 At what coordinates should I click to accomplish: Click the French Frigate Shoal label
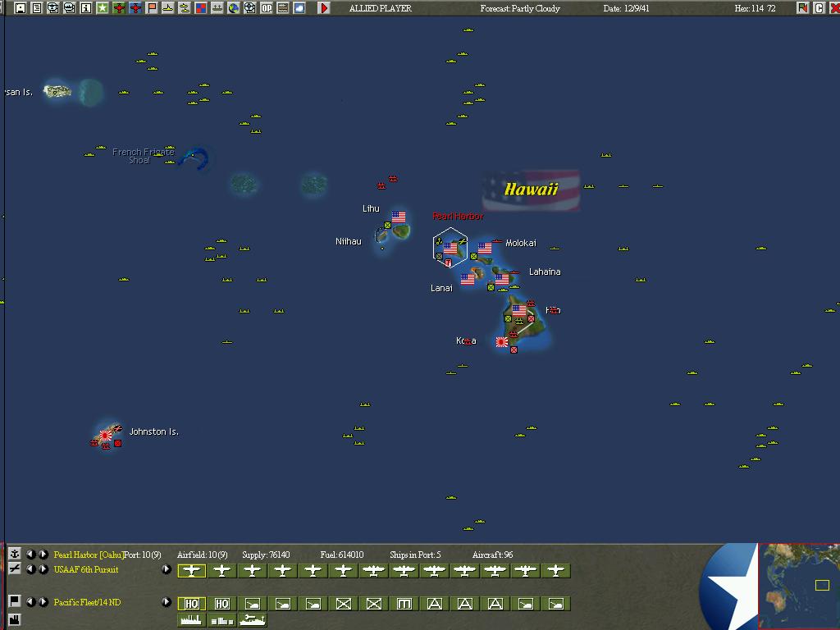(x=143, y=156)
